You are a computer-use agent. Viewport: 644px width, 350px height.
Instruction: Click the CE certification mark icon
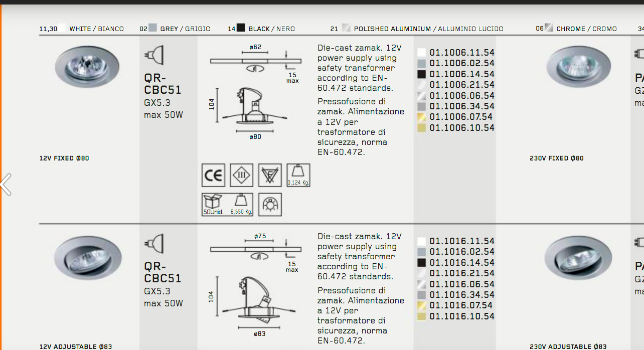[213, 176]
